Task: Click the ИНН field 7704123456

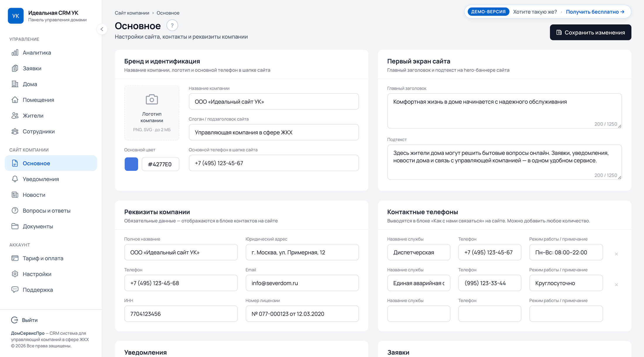Action: (181, 314)
